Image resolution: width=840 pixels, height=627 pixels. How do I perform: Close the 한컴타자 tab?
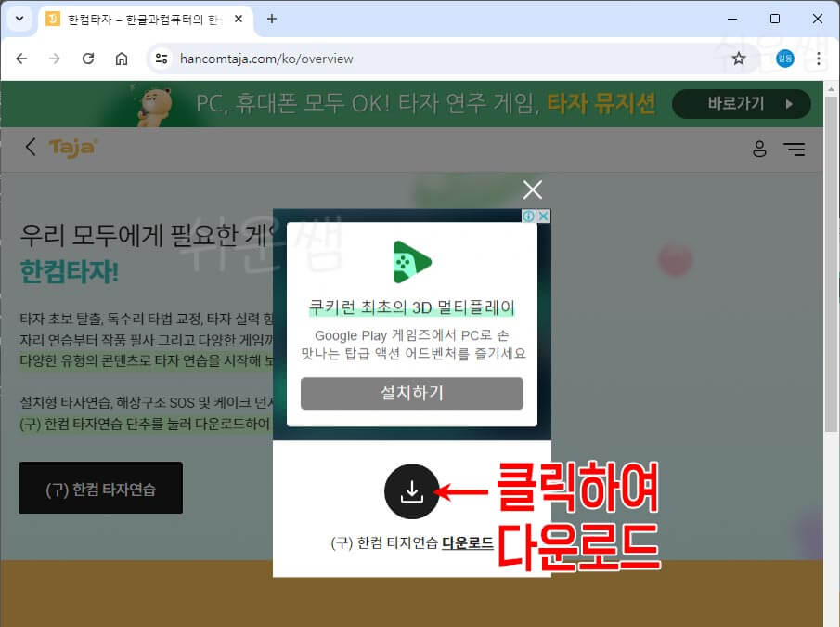239,19
